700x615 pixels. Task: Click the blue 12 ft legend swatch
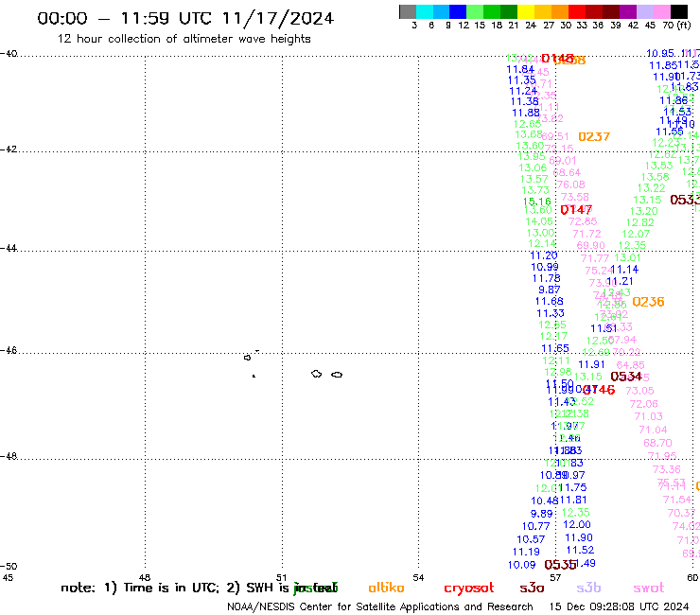click(x=458, y=11)
